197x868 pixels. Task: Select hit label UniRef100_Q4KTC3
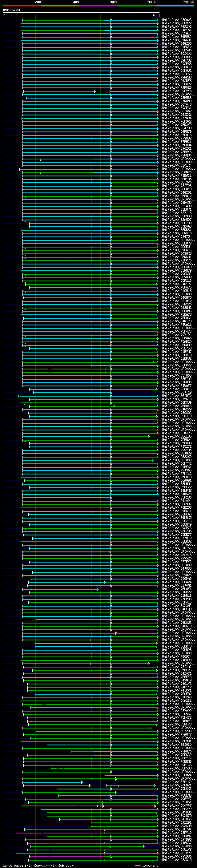pos(177,321)
